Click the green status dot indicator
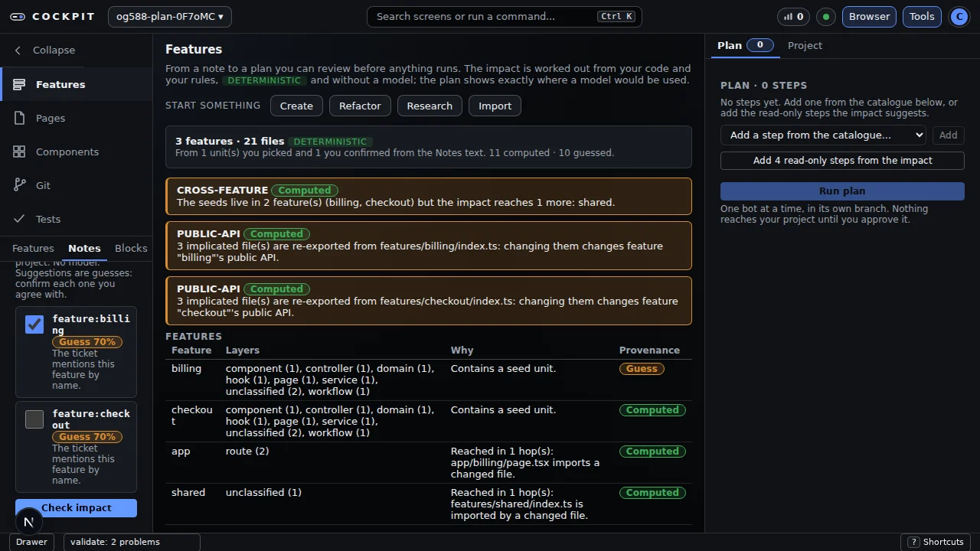The image size is (980, 551). 826,16
